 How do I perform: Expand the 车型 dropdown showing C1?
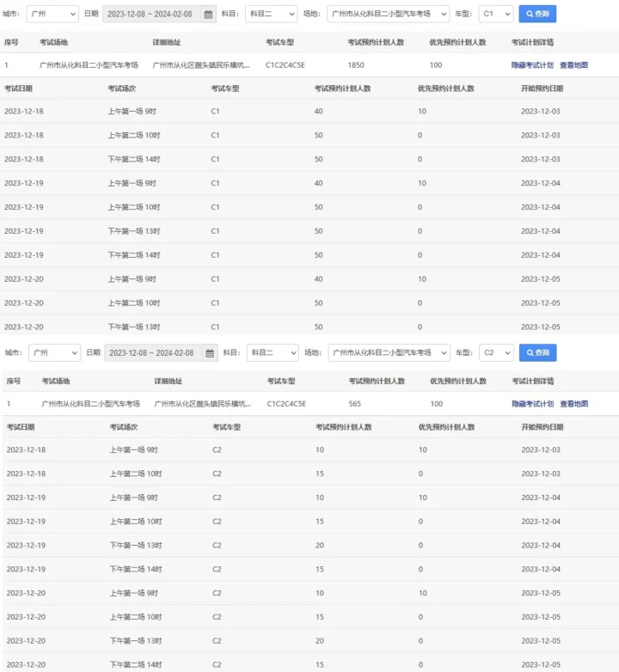point(496,15)
